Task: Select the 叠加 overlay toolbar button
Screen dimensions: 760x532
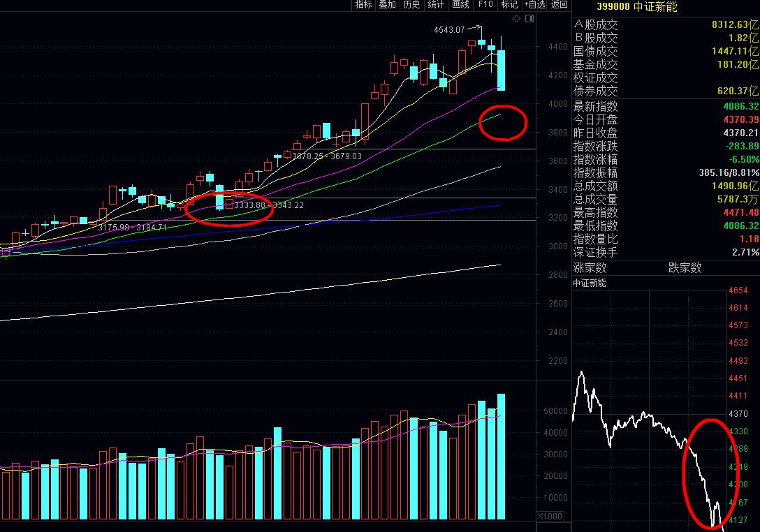Action: click(387, 5)
